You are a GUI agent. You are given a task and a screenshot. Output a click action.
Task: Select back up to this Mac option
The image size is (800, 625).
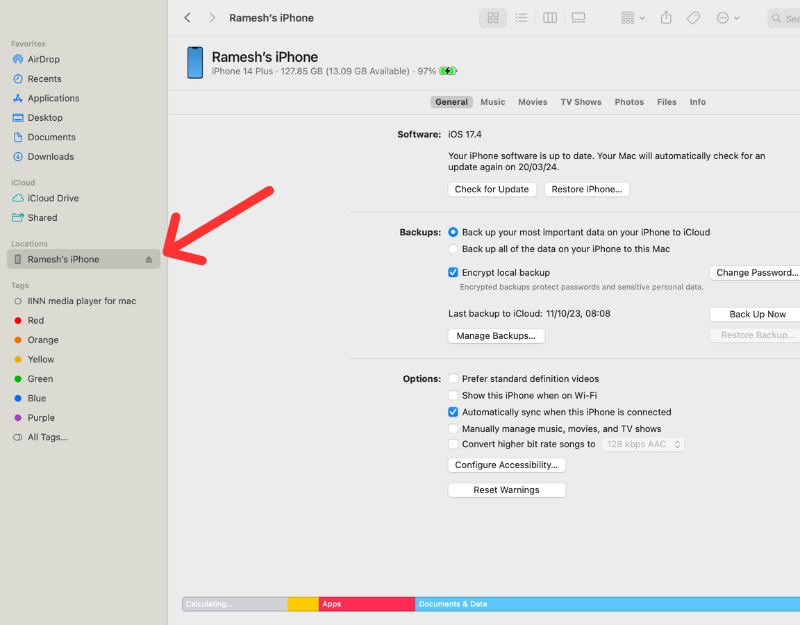point(453,249)
